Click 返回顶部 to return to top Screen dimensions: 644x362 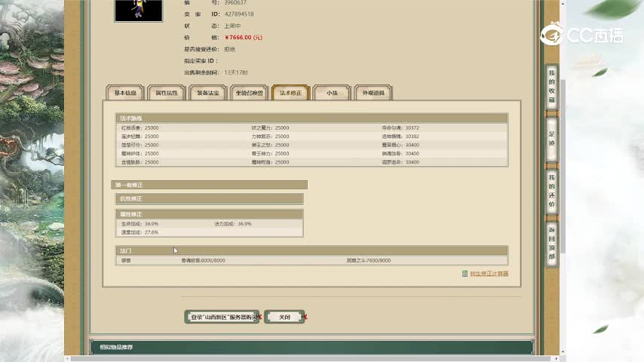click(x=552, y=243)
